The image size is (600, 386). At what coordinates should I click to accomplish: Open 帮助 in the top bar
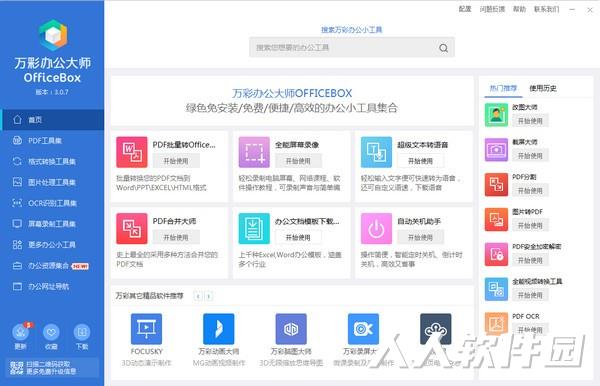point(519,9)
